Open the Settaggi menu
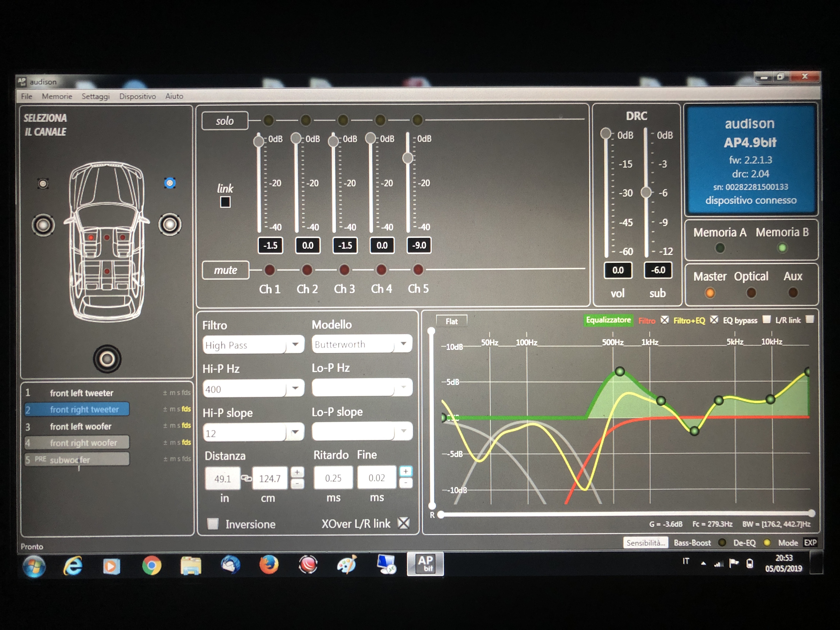The image size is (840, 630). tap(96, 96)
